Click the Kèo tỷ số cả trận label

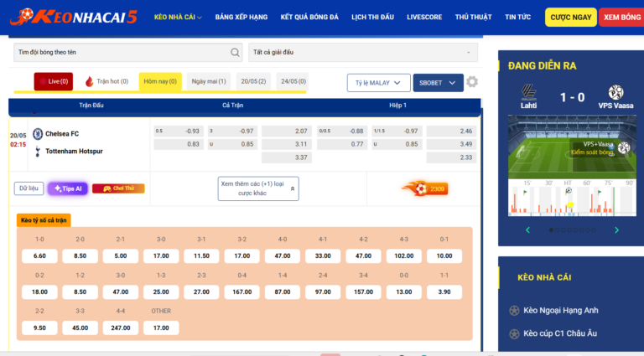tap(44, 220)
